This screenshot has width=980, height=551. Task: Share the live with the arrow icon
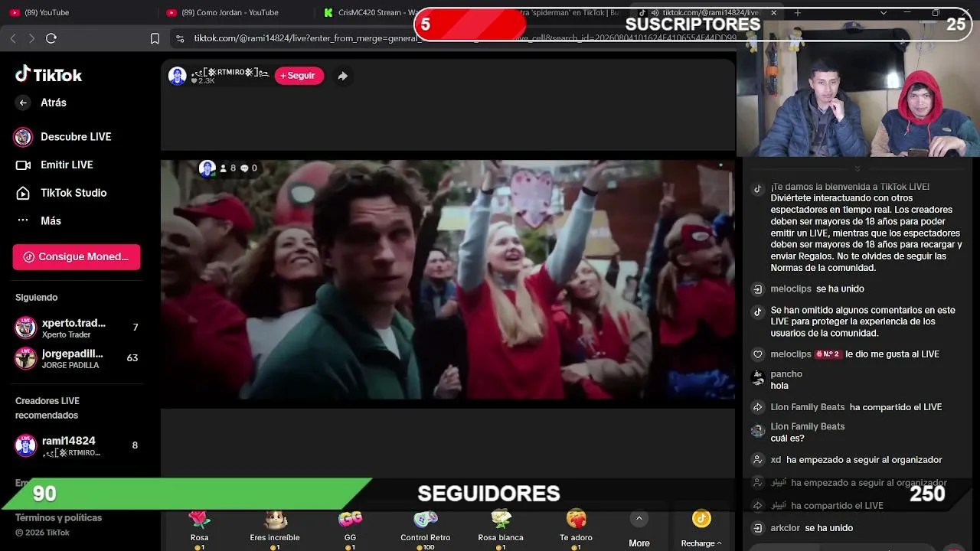point(342,76)
